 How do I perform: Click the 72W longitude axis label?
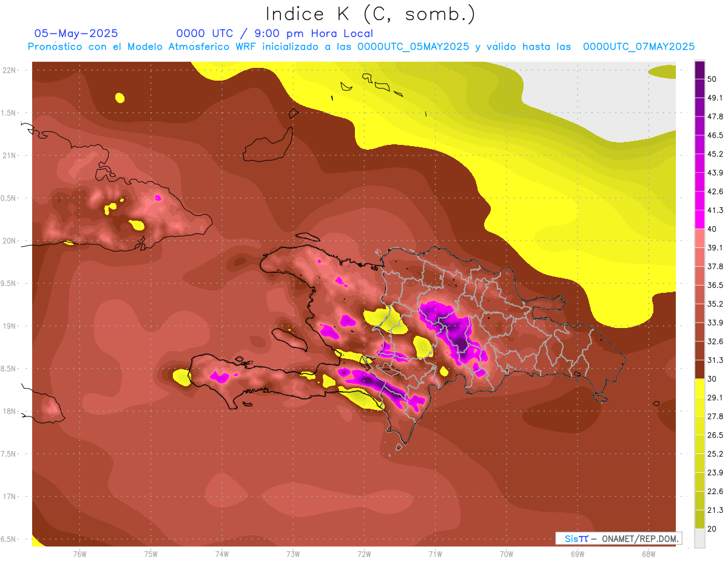364,554
